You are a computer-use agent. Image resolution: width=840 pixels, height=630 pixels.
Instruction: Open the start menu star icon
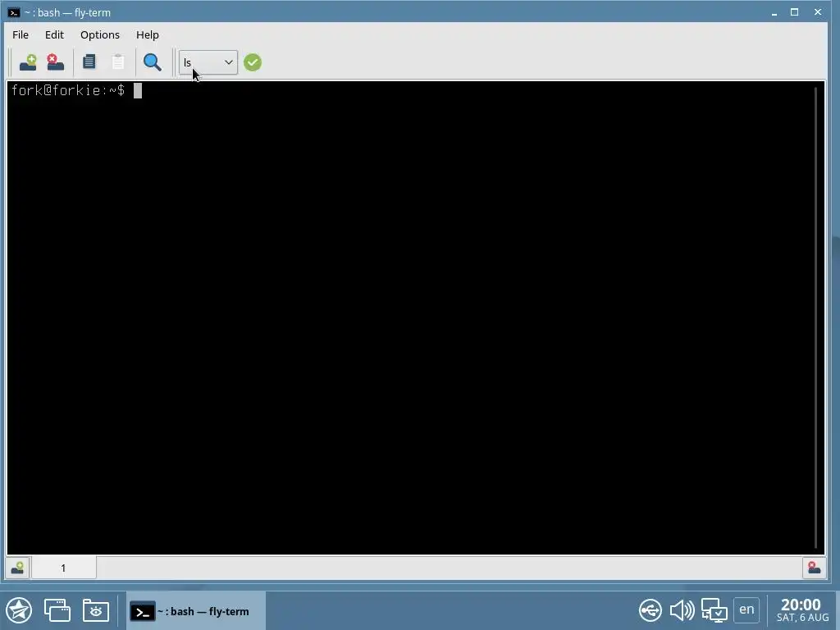click(x=20, y=610)
